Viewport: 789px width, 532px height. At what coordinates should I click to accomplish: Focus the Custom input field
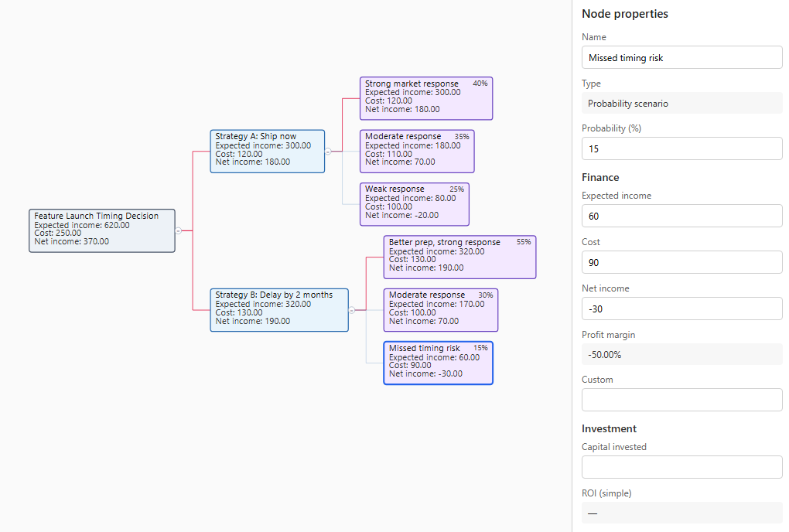click(x=681, y=400)
